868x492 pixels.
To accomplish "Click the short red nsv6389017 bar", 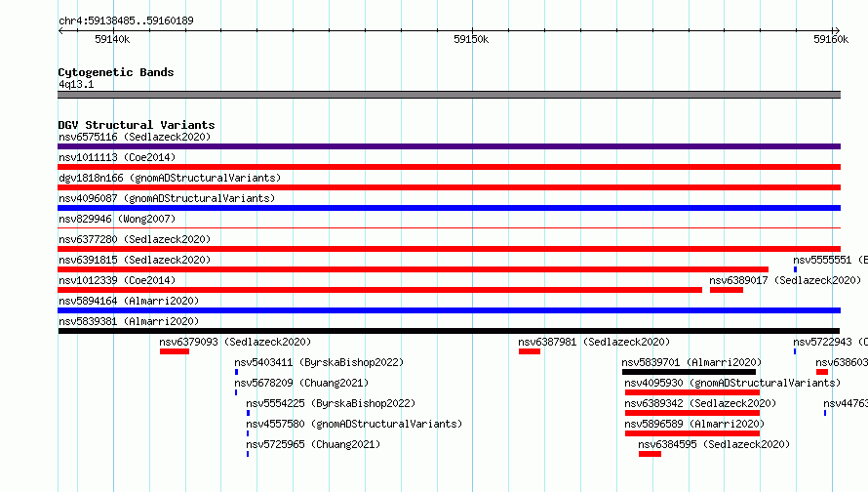I will click(727, 290).
